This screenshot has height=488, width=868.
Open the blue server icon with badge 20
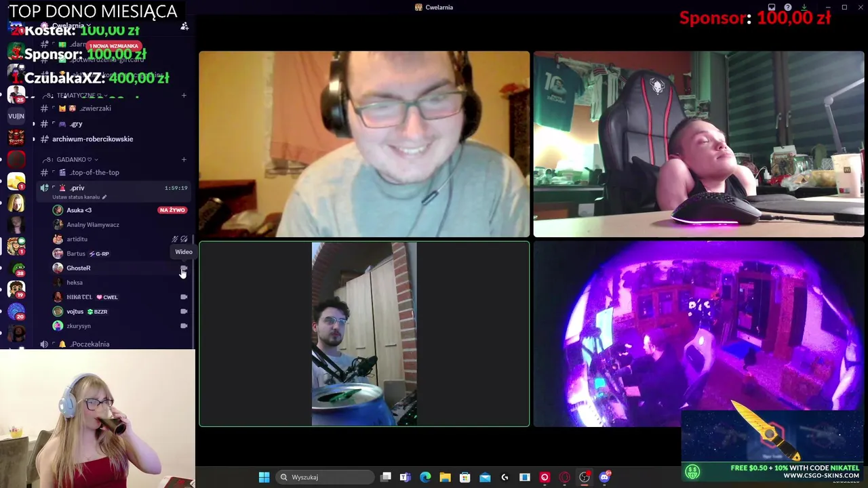[16, 312]
